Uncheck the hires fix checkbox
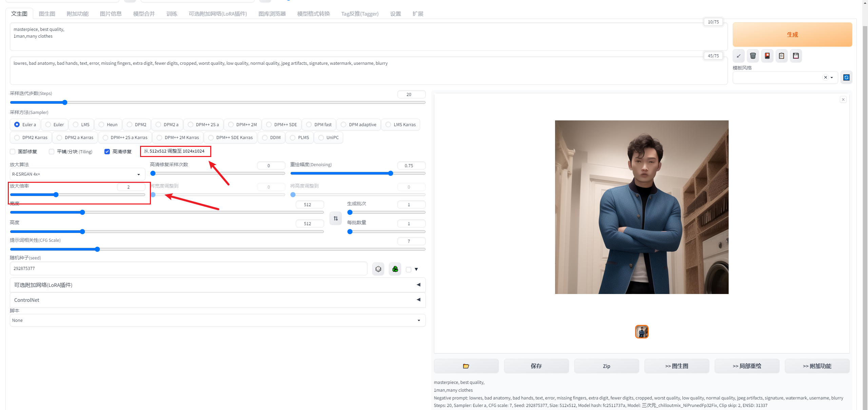 point(107,152)
